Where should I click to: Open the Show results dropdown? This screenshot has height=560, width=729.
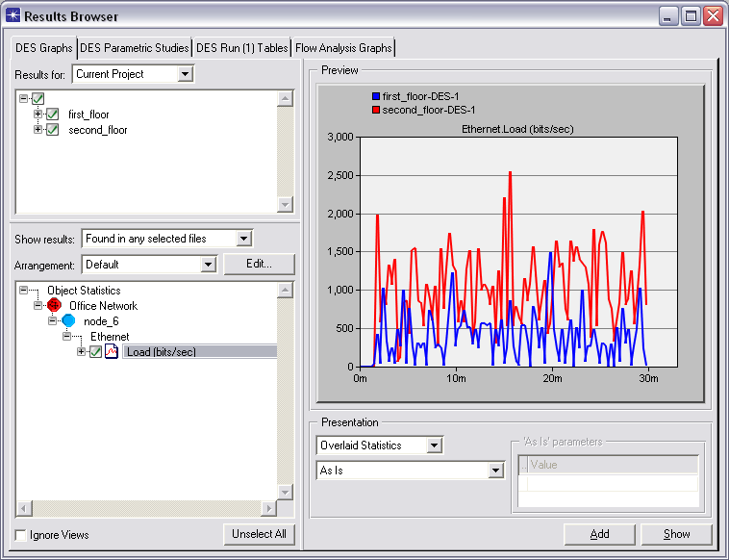tap(243, 239)
